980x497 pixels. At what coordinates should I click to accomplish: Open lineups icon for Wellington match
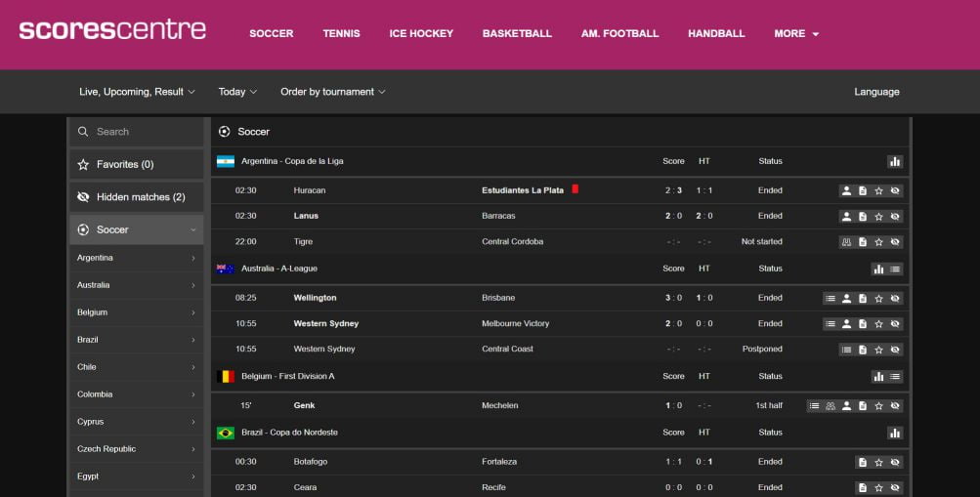846,299
